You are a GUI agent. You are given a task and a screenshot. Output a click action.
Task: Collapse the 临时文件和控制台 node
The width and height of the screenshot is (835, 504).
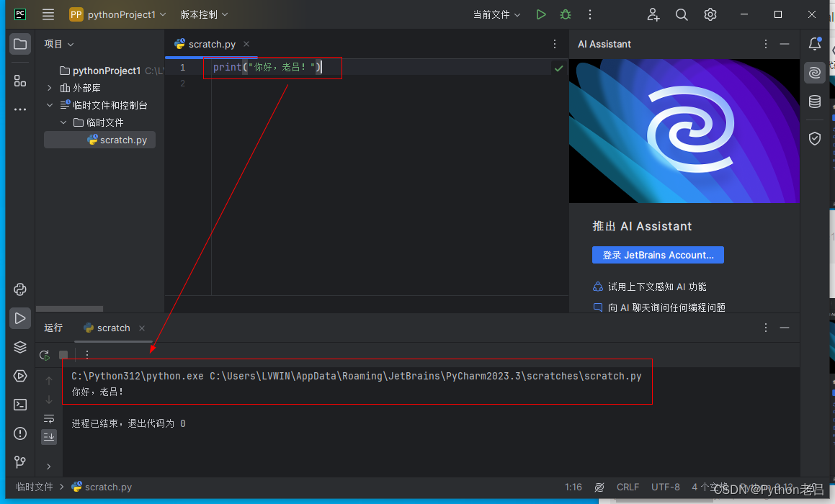[x=50, y=105]
